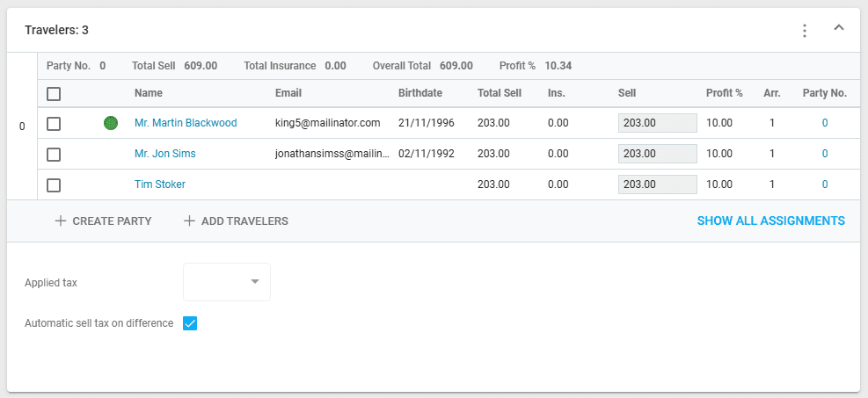868x398 pixels.
Task: Click the Sell column header
Action: tap(627, 93)
